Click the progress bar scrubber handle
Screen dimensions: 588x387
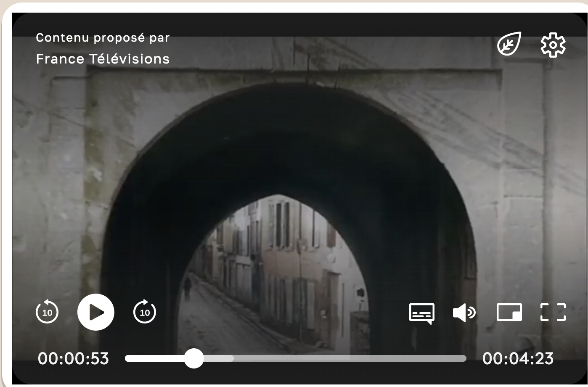click(194, 358)
